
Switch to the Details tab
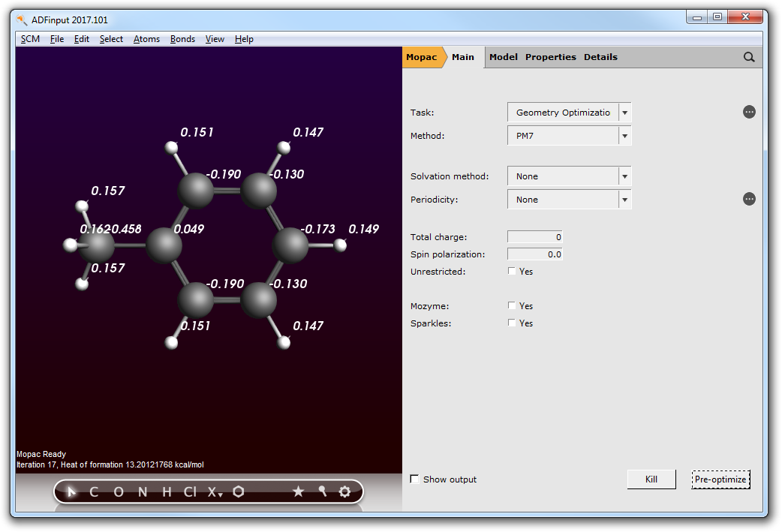600,57
